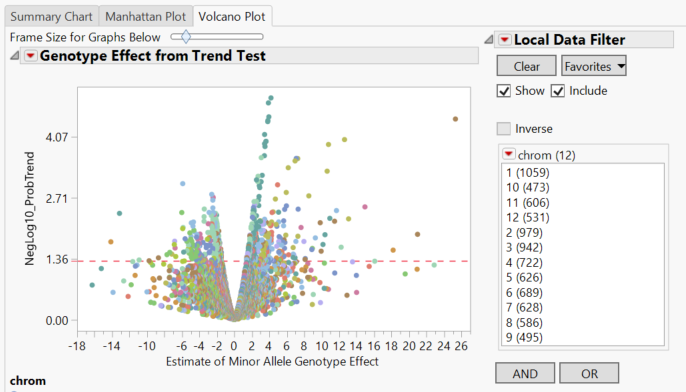Image resolution: width=686 pixels, height=392 pixels.
Task: Enable the Inverse checkbox
Action: click(x=504, y=129)
